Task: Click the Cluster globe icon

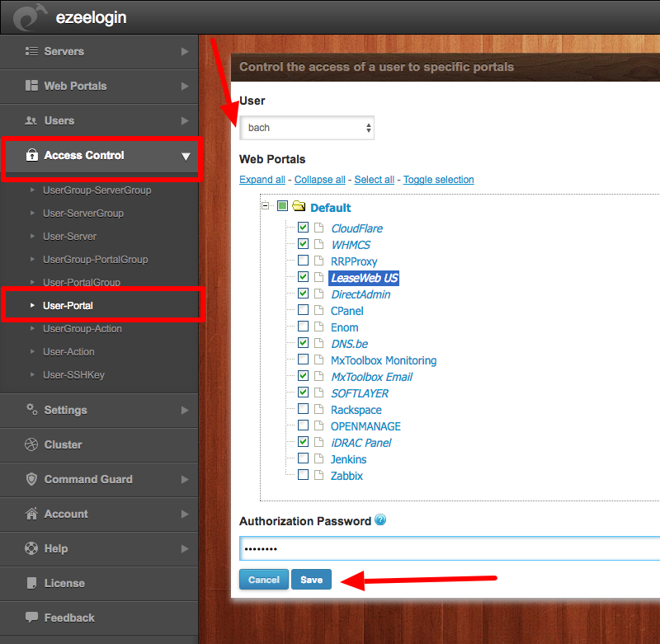Action: (31, 444)
